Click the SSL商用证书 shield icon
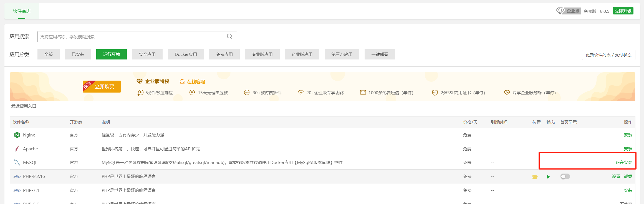Image resolution: width=644 pixels, height=204 pixels. [x=435, y=93]
